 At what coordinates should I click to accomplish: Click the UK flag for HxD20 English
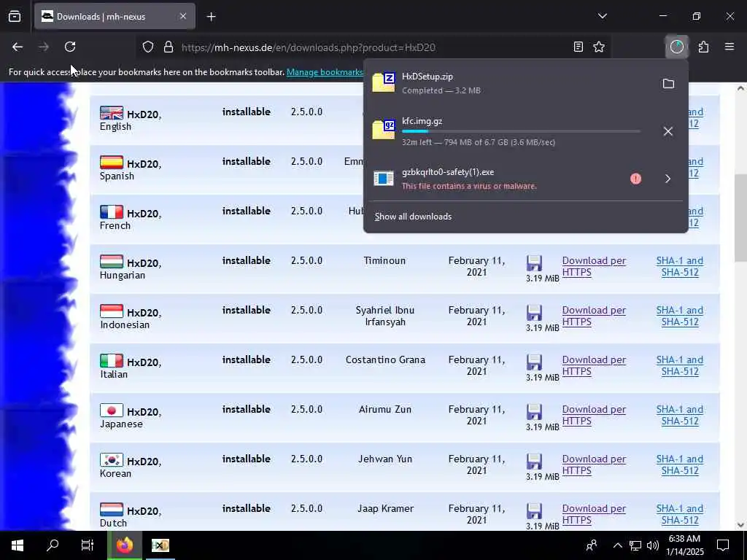(112, 113)
